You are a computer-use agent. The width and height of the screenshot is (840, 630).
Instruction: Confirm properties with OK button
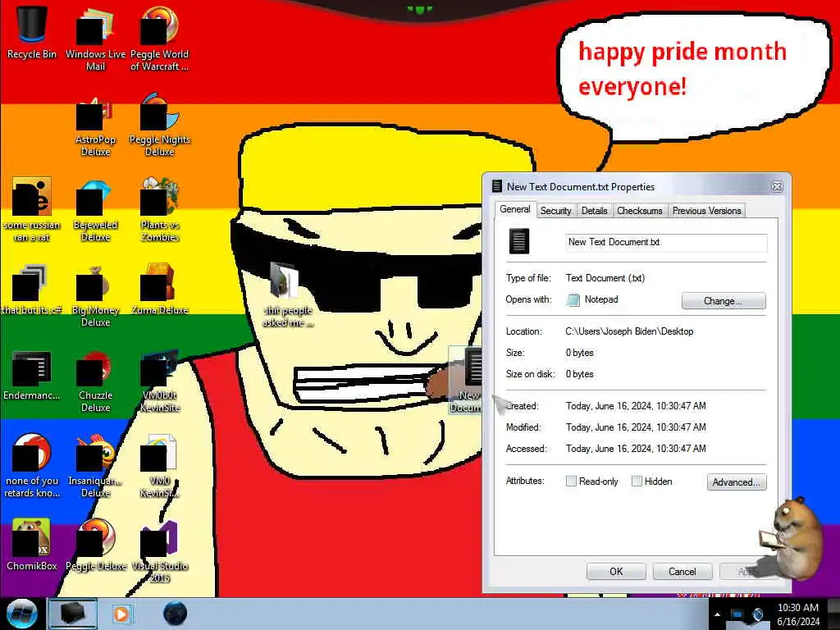tap(616, 572)
